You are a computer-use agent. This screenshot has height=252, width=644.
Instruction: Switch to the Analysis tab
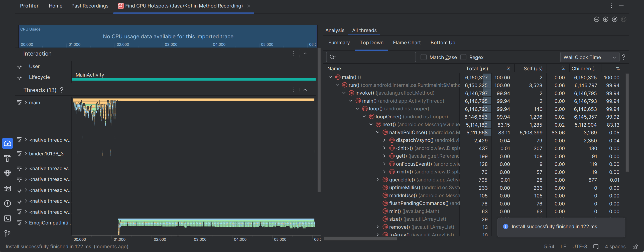point(335,30)
